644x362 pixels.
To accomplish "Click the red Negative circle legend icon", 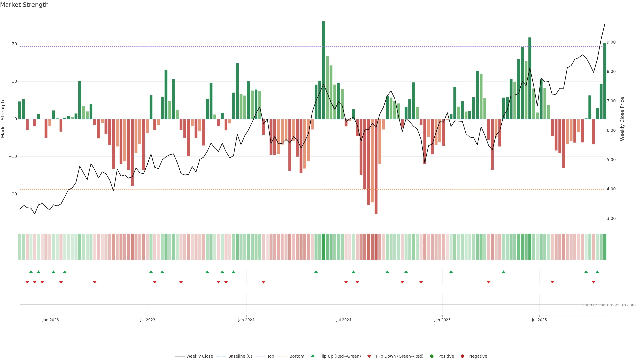I will [x=462, y=356].
